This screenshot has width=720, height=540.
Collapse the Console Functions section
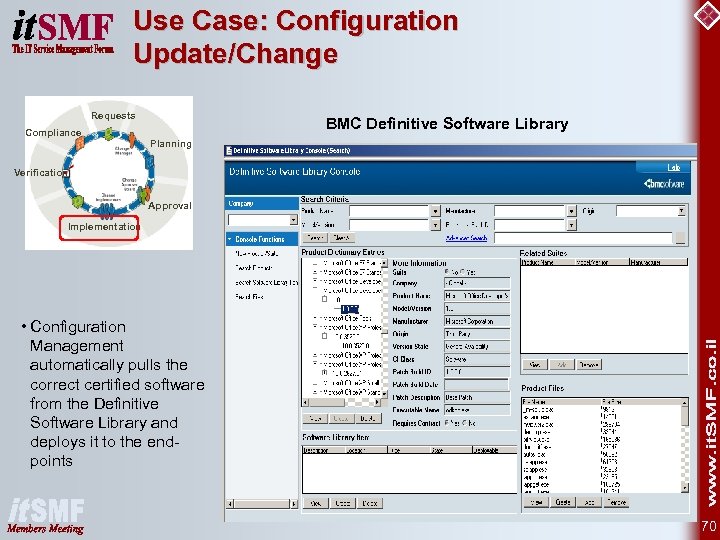coord(230,239)
